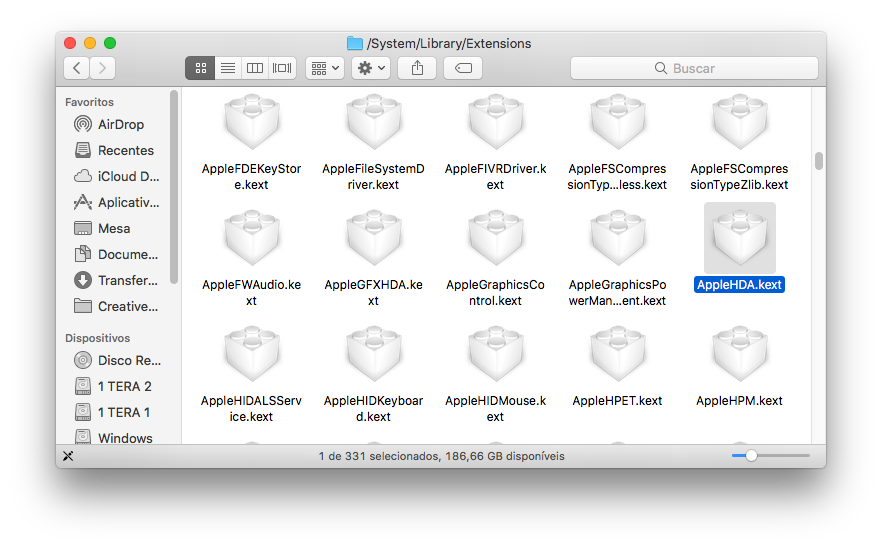Viewport: 882px width, 548px height.
Task: Open the gear action menu
Action: 371,68
